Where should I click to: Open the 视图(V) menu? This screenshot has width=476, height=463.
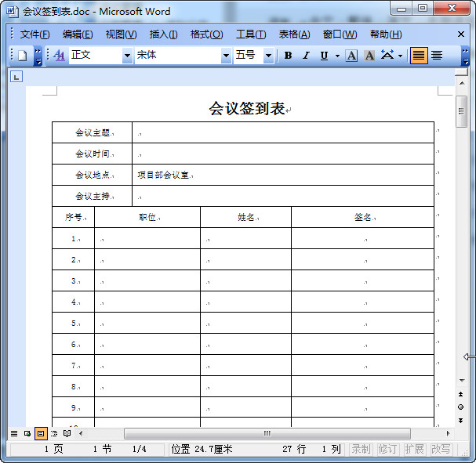121,34
